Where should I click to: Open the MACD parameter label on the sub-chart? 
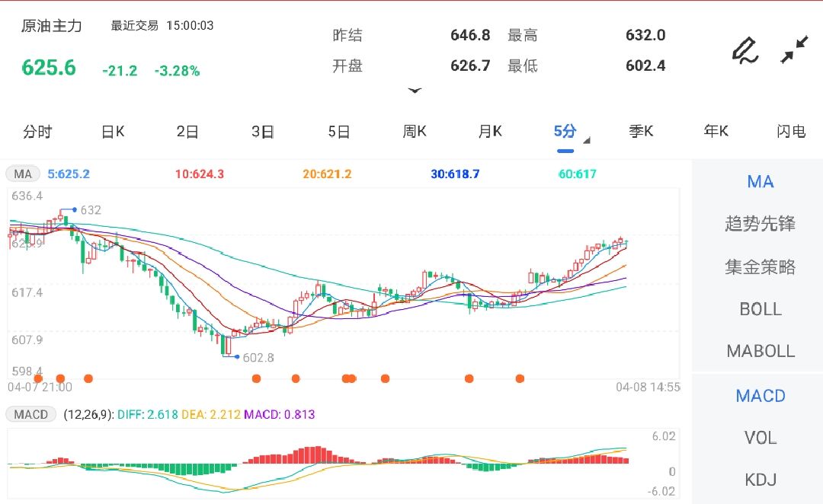[30, 416]
